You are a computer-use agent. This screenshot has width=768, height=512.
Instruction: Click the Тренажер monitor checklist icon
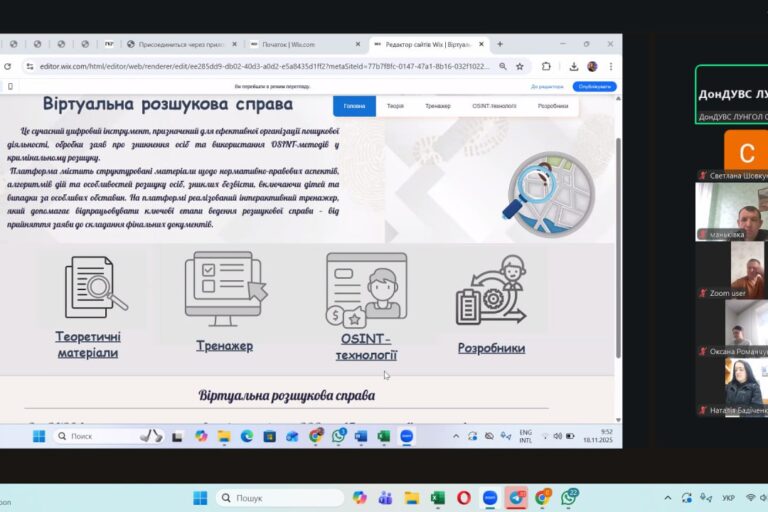(225, 287)
